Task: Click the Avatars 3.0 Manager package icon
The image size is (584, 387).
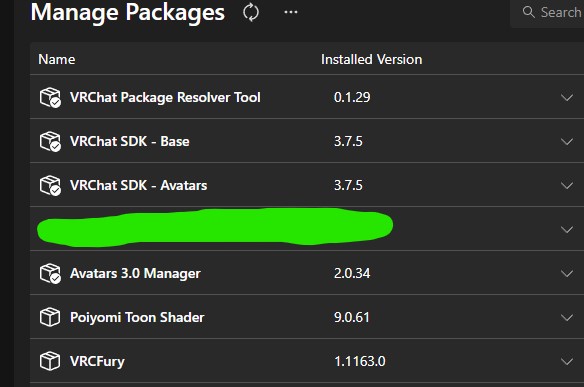Action: pos(50,273)
